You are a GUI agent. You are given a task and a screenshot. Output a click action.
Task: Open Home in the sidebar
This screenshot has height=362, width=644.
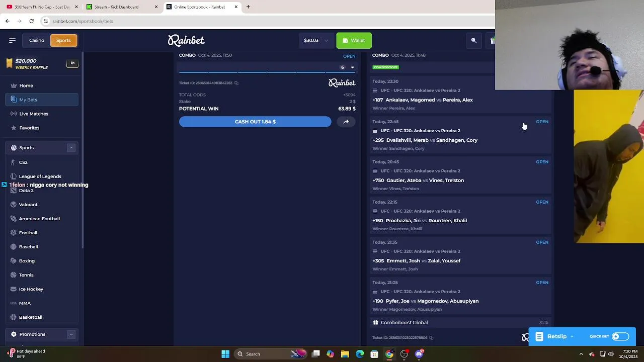(42, 85)
